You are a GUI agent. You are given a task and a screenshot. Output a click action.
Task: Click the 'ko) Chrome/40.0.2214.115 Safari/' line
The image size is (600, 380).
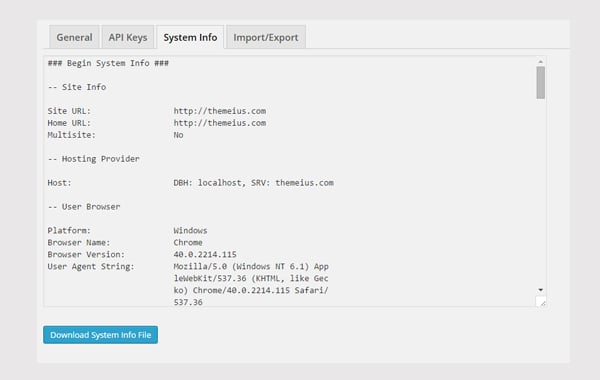[x=251, y=290]
